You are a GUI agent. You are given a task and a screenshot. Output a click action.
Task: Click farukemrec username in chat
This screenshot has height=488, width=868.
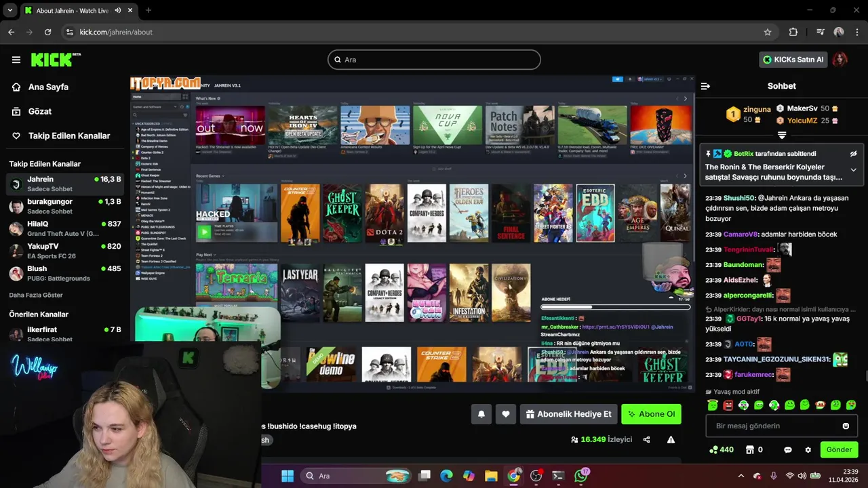coord(754,375)
